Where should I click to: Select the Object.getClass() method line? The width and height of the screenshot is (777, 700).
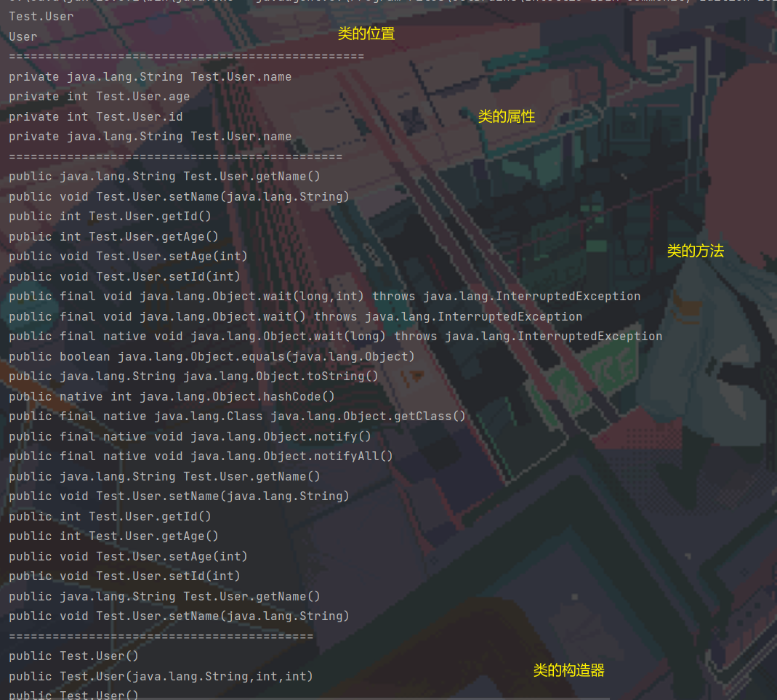[237, 416]
